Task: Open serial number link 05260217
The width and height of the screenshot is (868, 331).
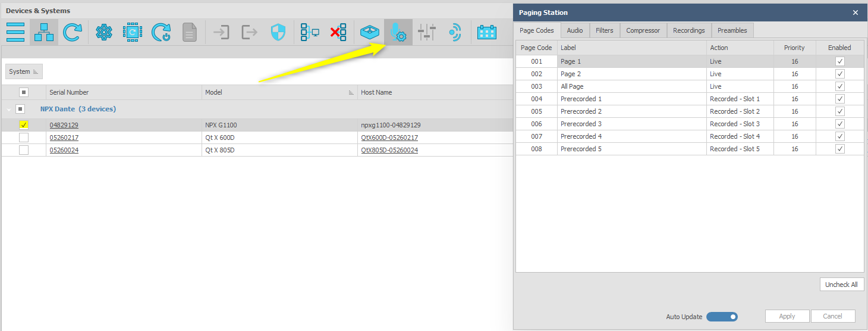Action: (64, 138)
